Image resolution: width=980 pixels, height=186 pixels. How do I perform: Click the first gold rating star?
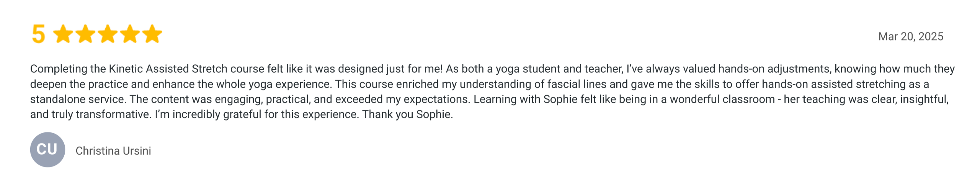63,34
